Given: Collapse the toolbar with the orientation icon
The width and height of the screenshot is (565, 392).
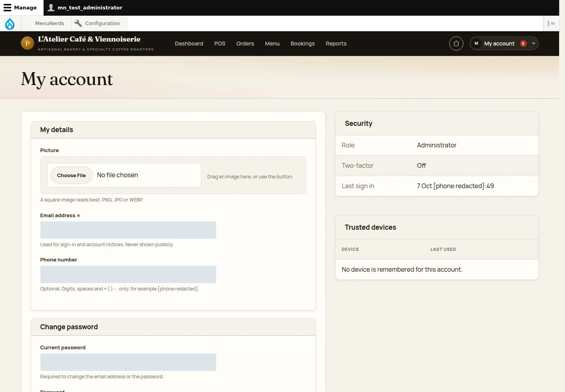Looking at the screenshot, I should [x=551, y=24].
